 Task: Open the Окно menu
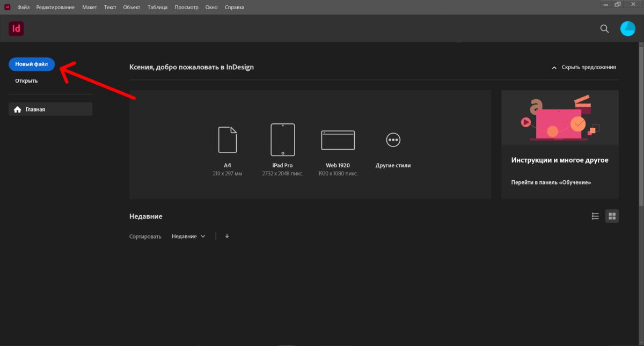[211, 7]
